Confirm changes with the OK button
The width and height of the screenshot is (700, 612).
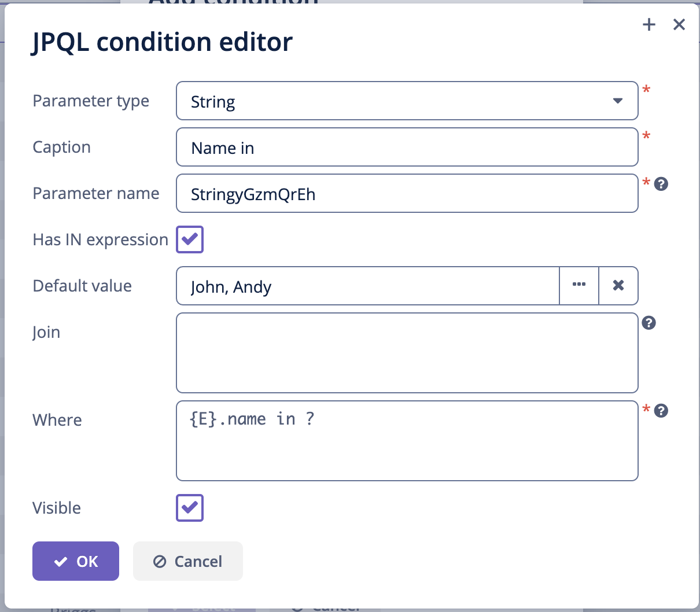pos(76,561)
